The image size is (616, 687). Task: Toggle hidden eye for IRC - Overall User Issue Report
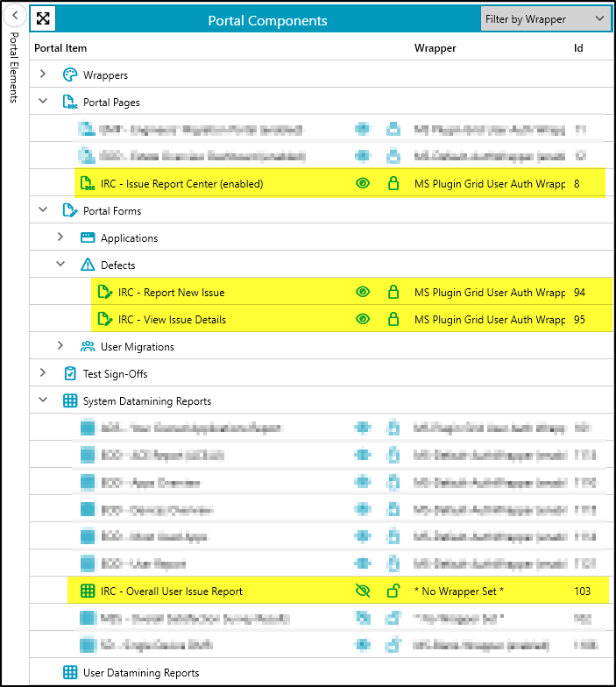(x=363, y=591)
